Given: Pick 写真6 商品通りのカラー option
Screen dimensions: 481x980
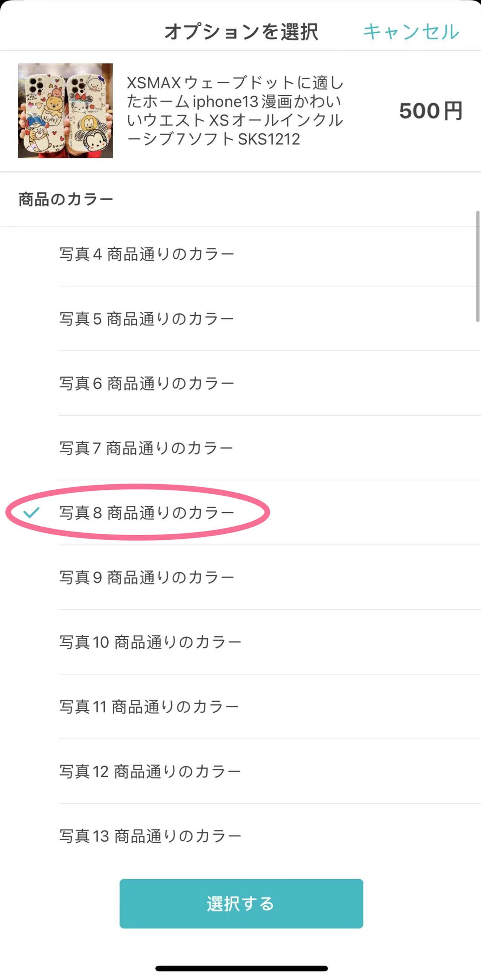Looking at the screenshot, I should click(x=146, y=384).
